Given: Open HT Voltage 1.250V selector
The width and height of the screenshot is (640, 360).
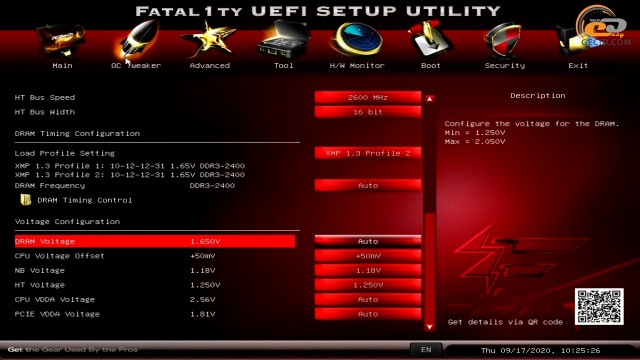Looking at the screenshot, I should point(368,285).
